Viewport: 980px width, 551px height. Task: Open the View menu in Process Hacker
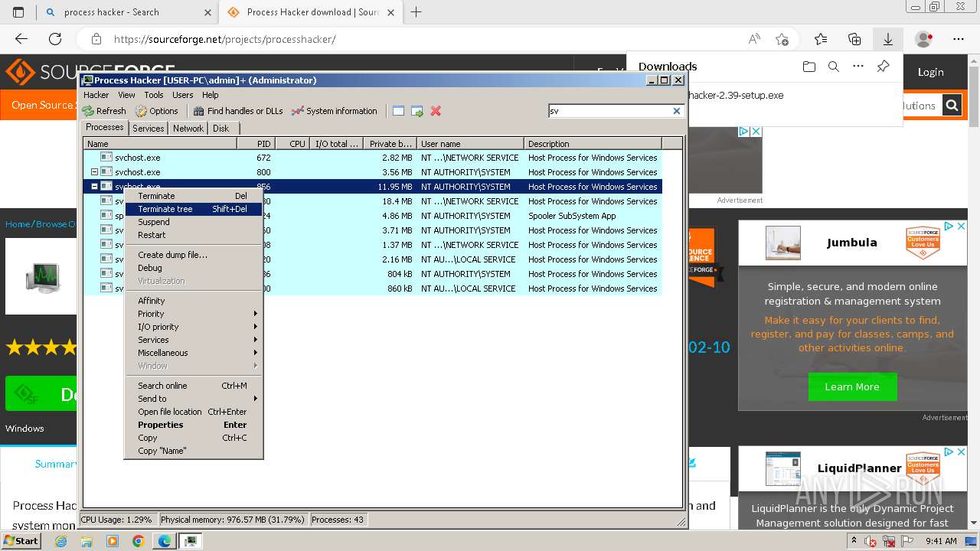[126, 95]
